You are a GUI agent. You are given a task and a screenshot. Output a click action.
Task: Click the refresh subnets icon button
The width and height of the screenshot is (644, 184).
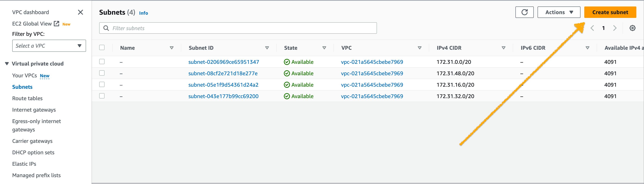pyautogui.click(x=524, y=12)
